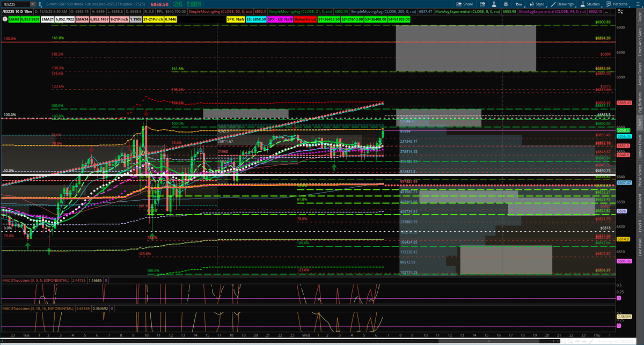Click the red BelowValue label

tap(305, 19)
